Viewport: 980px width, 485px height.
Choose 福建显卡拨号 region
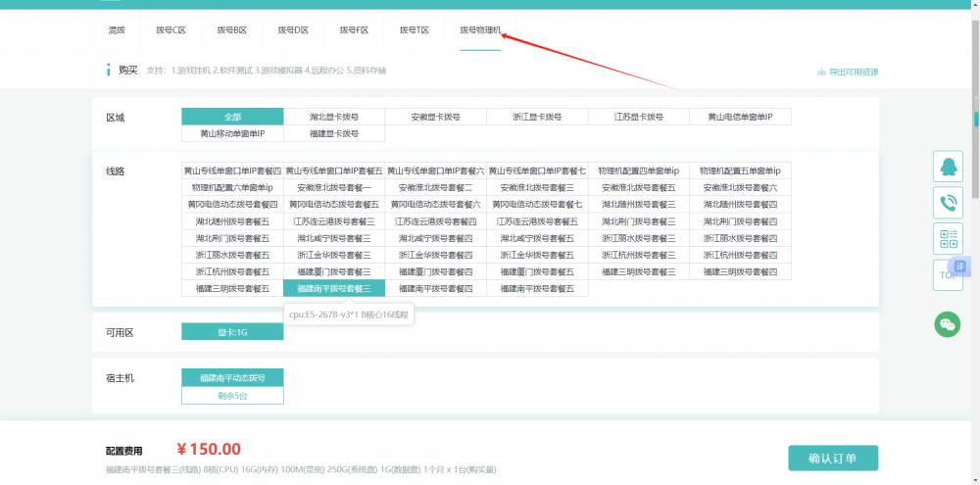pos(334,133)
